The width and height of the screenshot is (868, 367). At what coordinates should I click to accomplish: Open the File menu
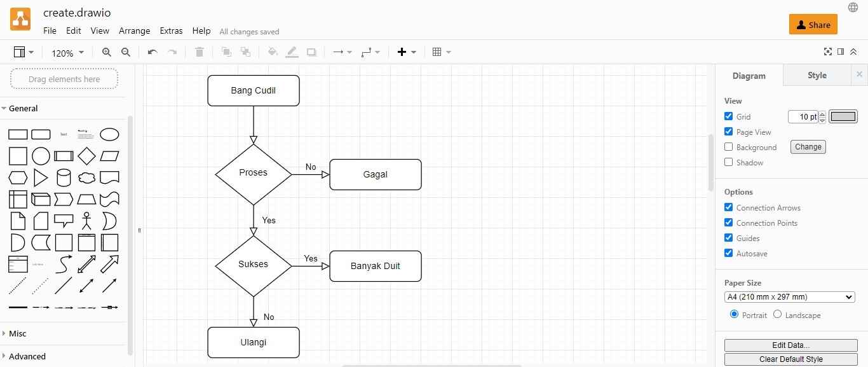(x=50, y=31)
